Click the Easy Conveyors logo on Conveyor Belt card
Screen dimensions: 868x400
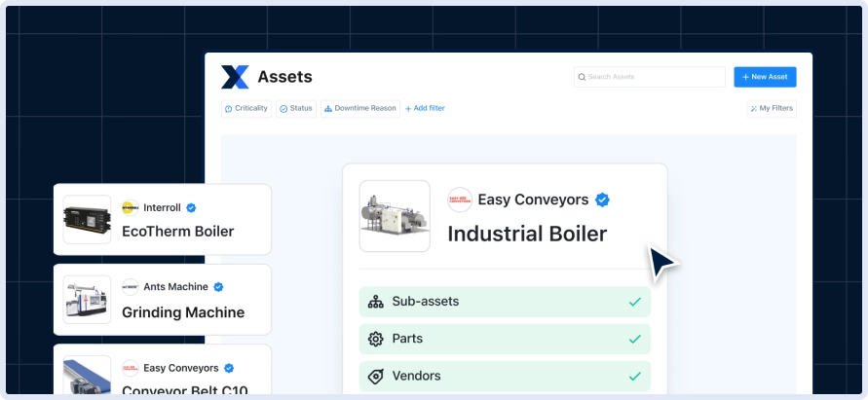131,368
